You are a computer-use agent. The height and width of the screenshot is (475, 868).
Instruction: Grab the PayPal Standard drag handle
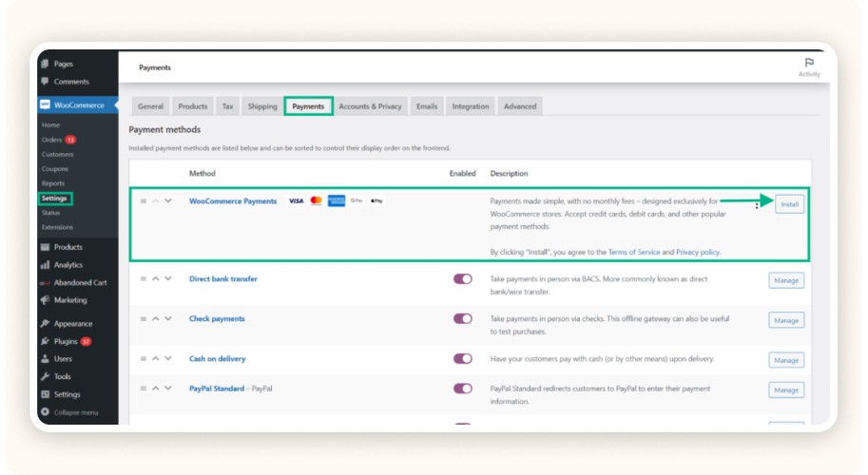144,389
